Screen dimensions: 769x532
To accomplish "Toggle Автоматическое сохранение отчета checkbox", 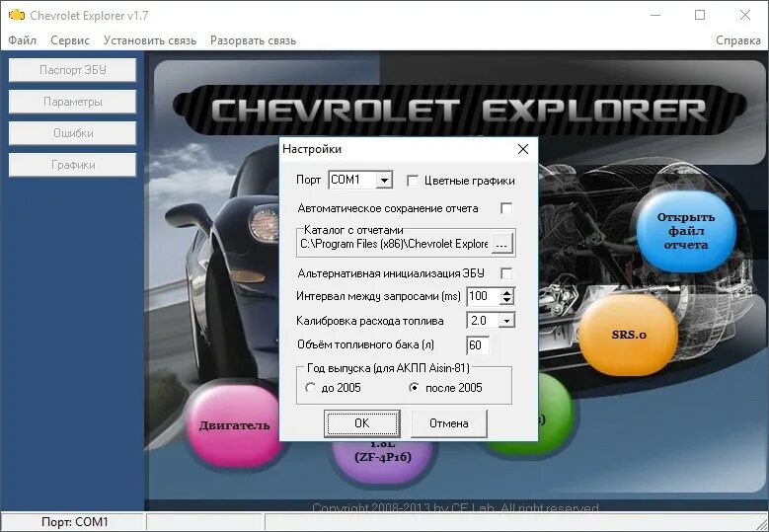I will tap(506, 208).
